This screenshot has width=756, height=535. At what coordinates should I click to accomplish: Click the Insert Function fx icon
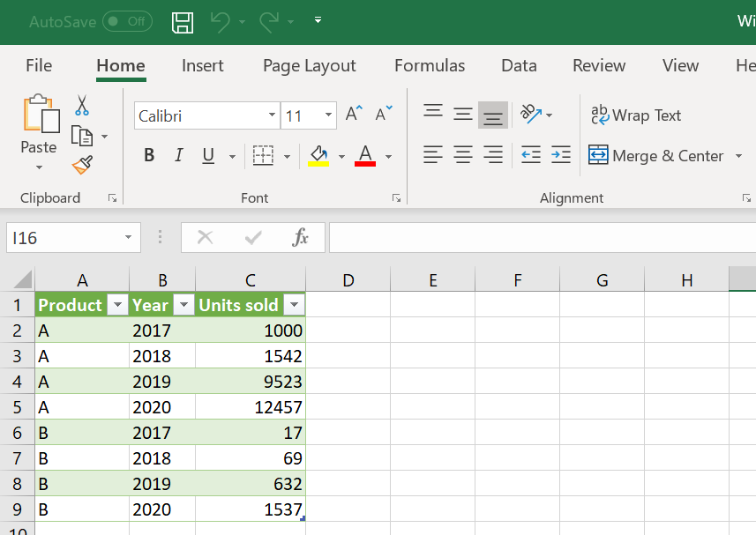300,237
